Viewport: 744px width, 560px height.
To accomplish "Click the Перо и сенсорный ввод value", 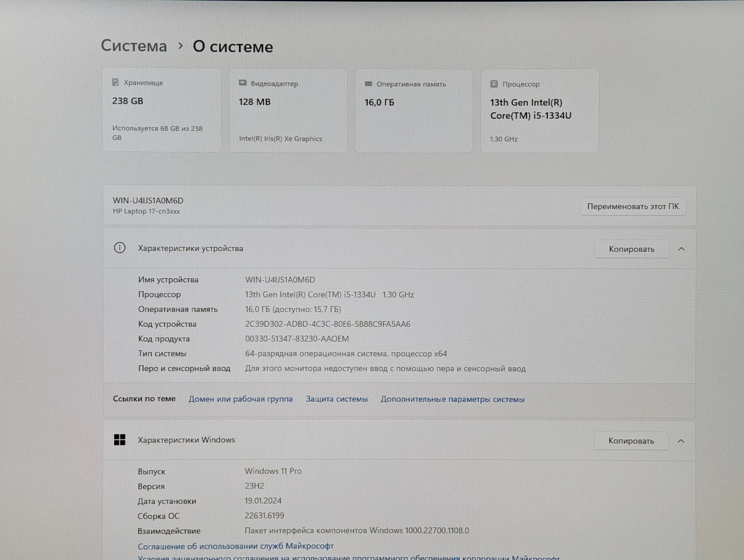I will 385,368.
